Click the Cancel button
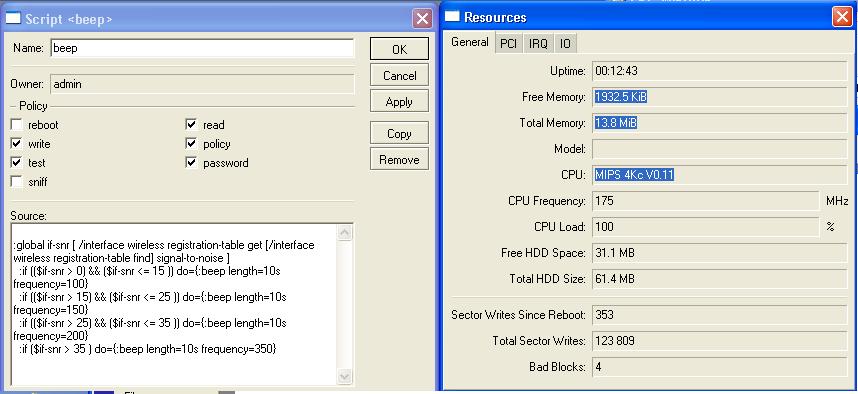The width and height of the screenshot is (858, 394). tap(399, 76)
